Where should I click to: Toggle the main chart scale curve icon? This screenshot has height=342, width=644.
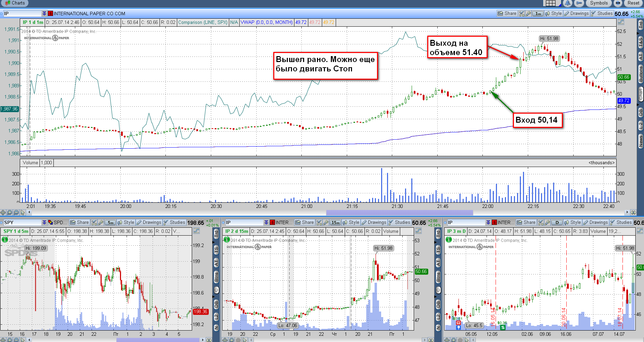click(621, 22)
